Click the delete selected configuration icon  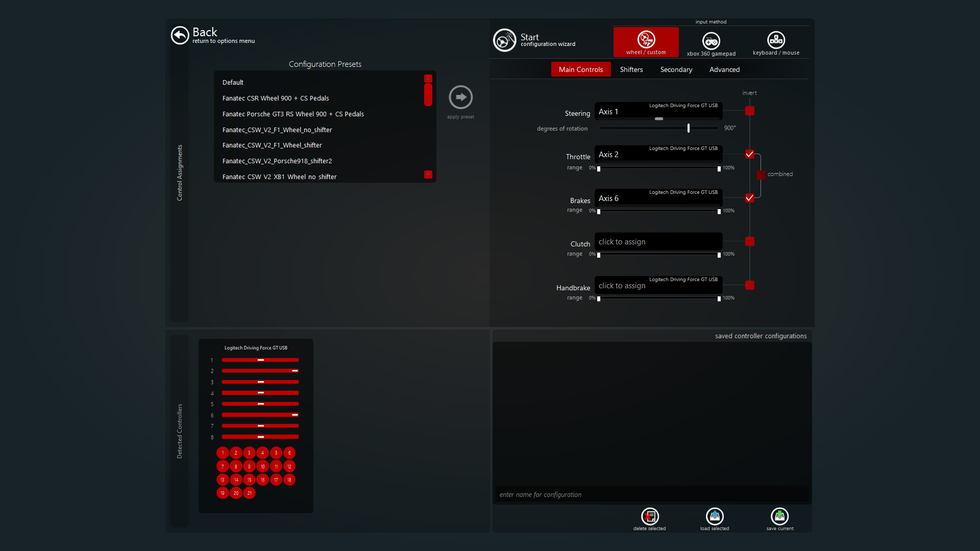pyautogui.click(x=650, y=516)
